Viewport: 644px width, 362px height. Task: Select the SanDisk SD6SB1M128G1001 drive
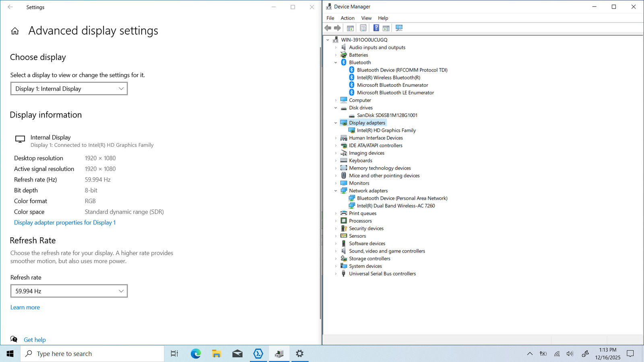[x=387, y=115]
